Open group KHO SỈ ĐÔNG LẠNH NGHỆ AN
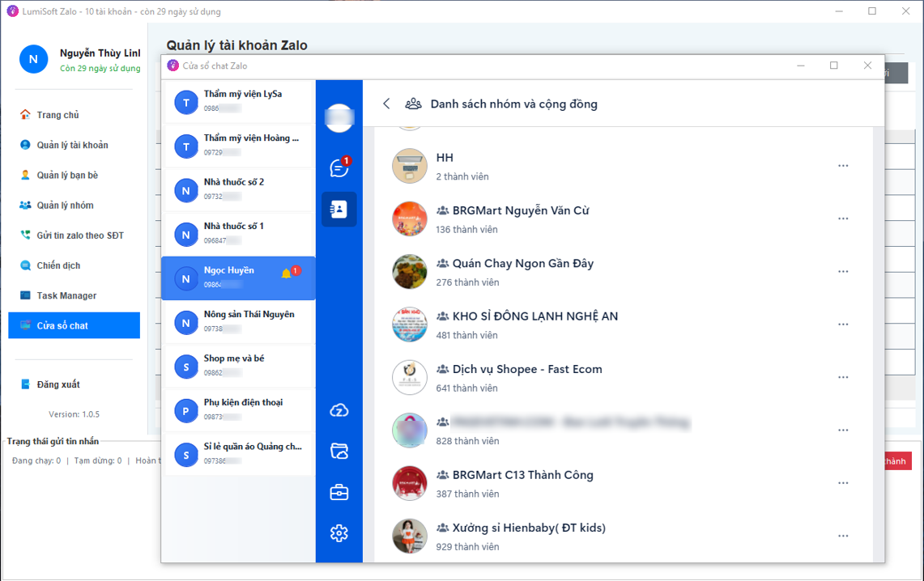 (x=623, y=325)
